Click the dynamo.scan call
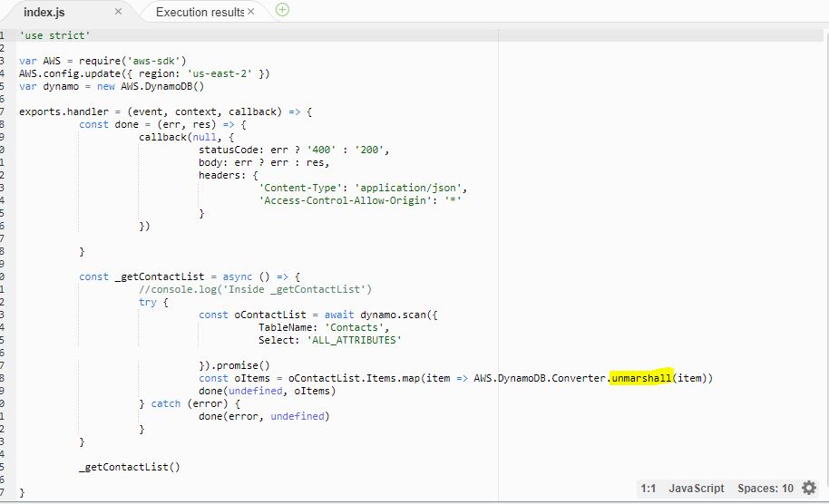829x504 pixels. 399,315
